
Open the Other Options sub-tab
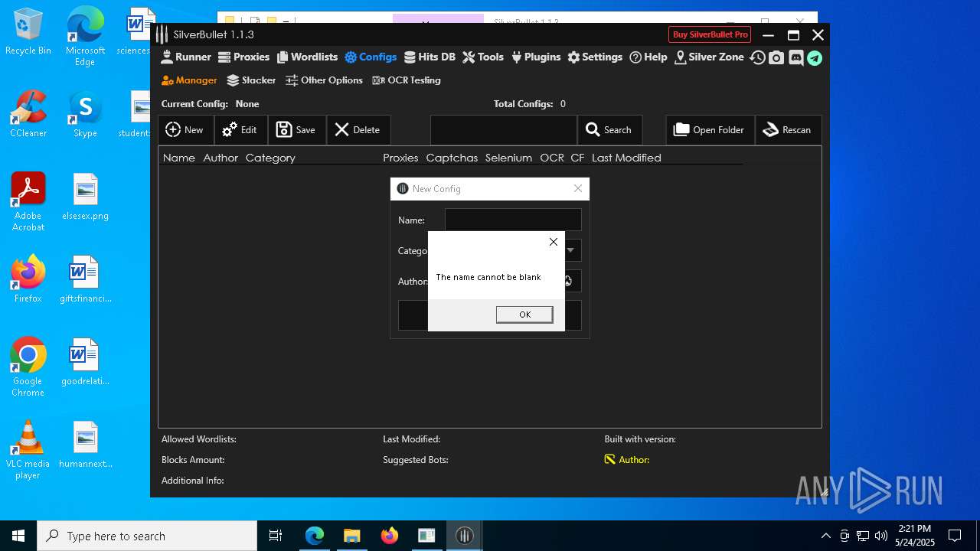(x=324, y=80)
